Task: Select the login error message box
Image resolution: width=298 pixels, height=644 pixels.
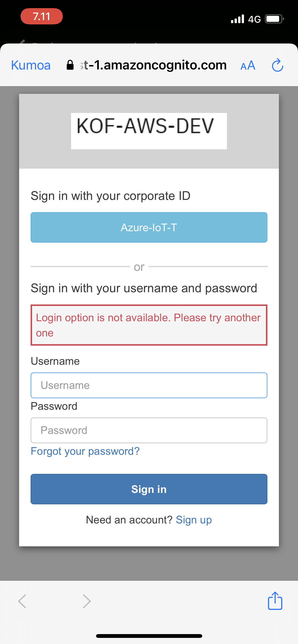Action: click(x=149, y=325)
